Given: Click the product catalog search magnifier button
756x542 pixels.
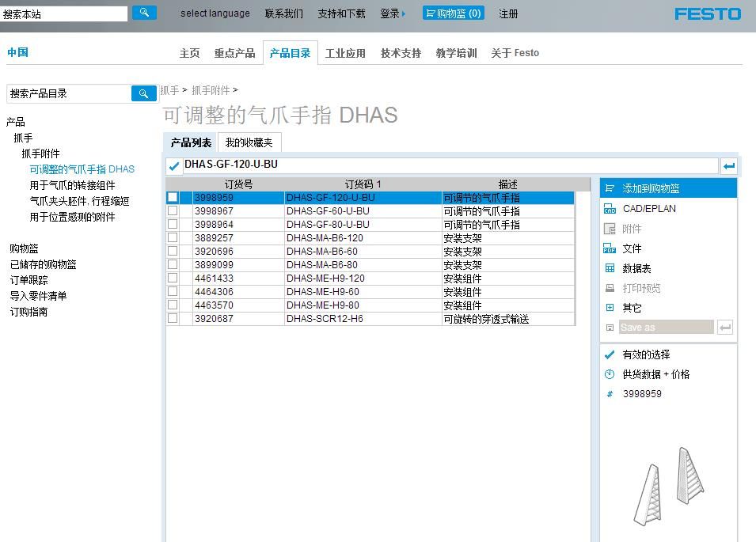Looking at the screenshot, I should tap(143, 93).
